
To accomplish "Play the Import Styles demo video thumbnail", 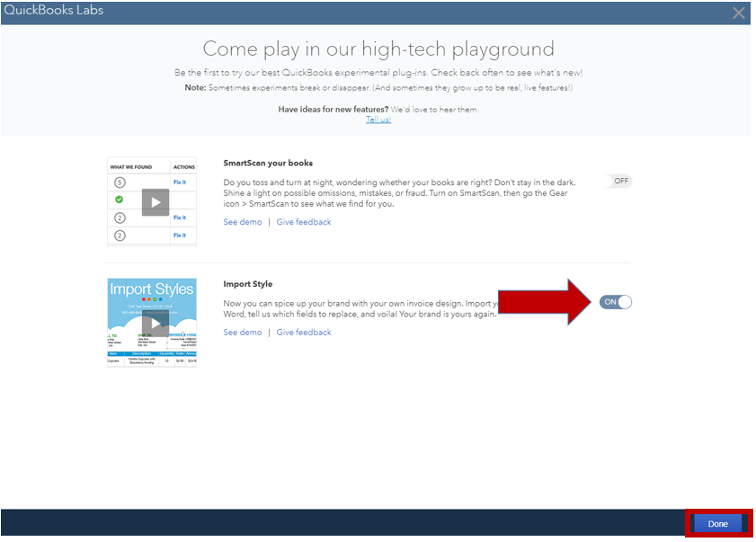I will pos(156,324).
